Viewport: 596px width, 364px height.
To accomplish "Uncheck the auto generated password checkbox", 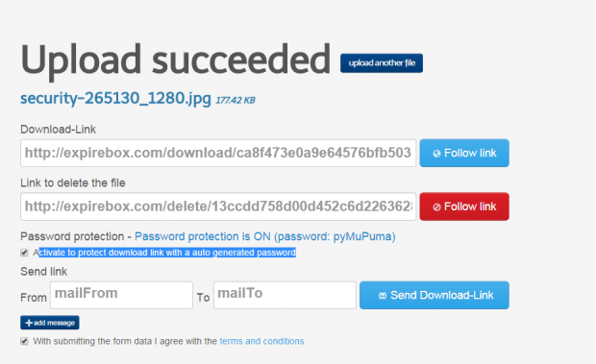I will (x=24, y=253).
